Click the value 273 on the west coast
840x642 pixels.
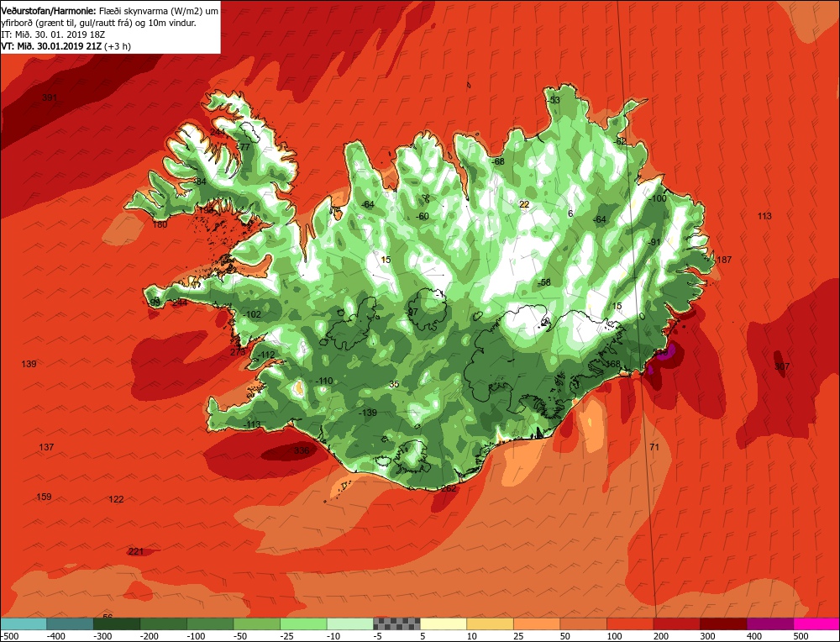coord(238,352)
